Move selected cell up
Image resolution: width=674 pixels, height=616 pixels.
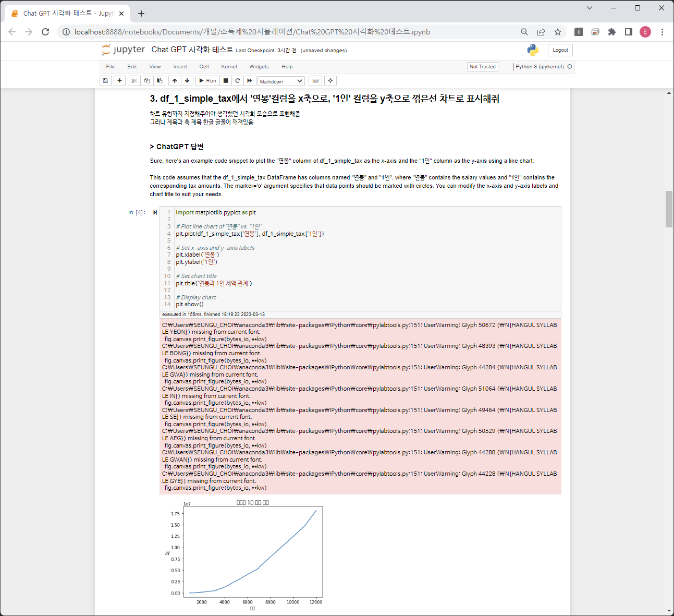point(175,81)
